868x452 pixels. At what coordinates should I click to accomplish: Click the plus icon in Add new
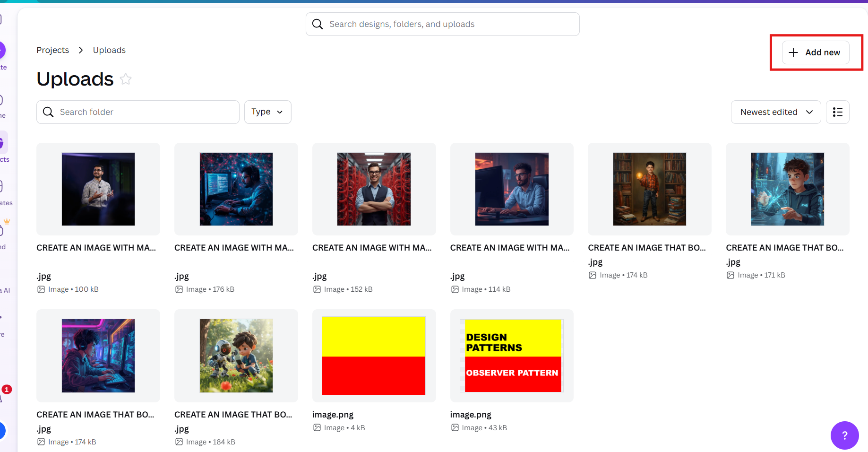pos(793,52)
